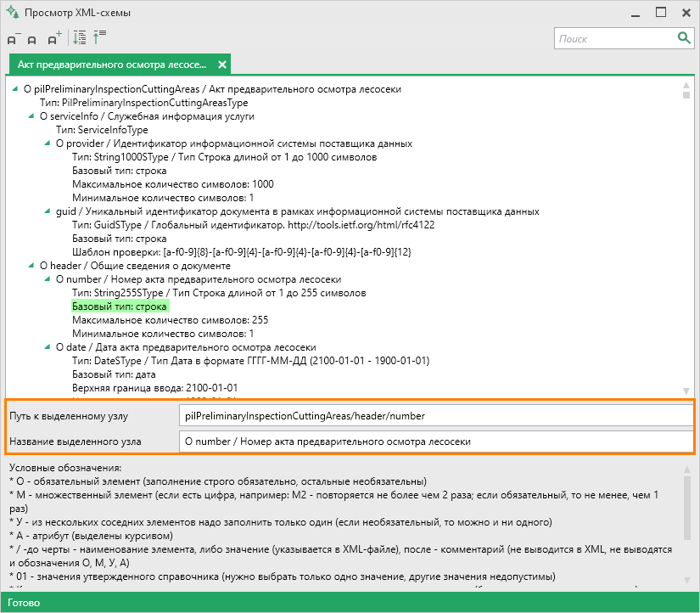This screenshot has width=700, height=613.
Task: Collapse the header node
Action: [31, 266]
